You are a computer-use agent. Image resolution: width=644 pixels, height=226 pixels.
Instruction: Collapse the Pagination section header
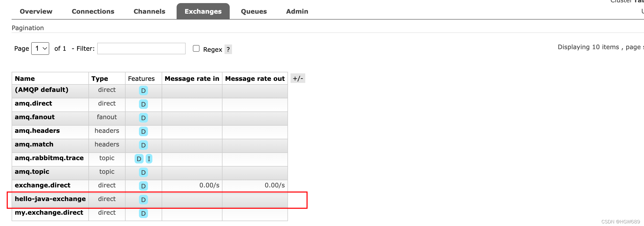[x=28, y=28]
